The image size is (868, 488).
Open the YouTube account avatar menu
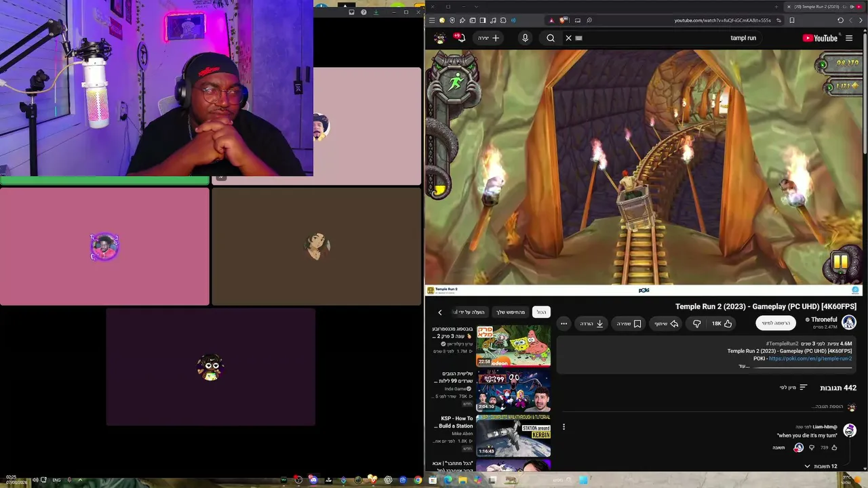(440, 38)
